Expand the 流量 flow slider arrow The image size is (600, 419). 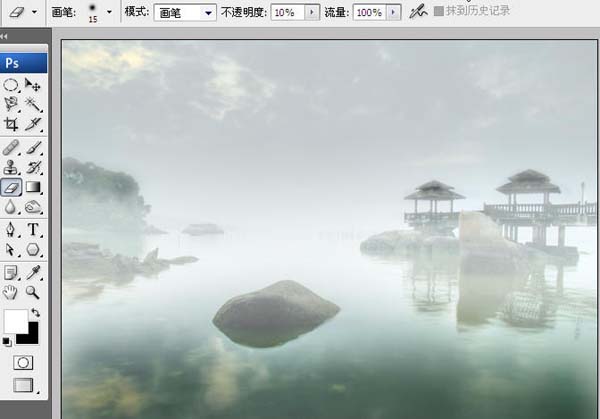point(393,13)
